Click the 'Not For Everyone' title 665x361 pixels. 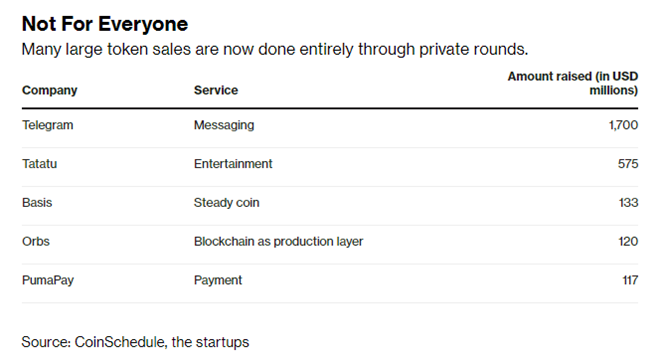pyautogui.click(x=105, y=24)
